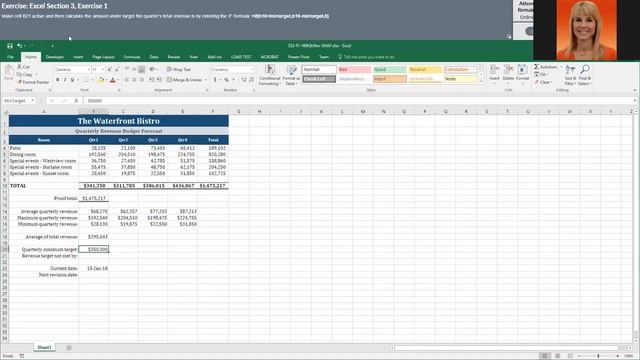Click the Undo arrow icon
The width and height of the screenshot is (640, 360).
pos(19,46)
